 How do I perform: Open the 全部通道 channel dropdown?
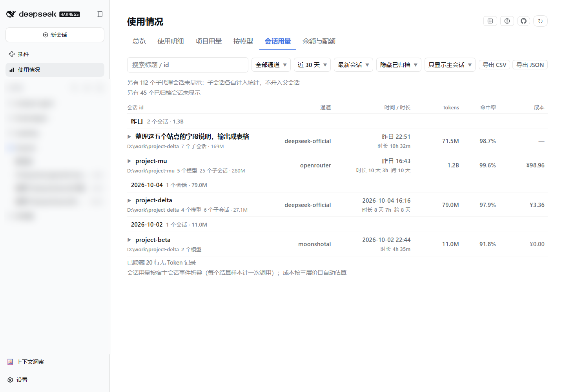[271, 65]
